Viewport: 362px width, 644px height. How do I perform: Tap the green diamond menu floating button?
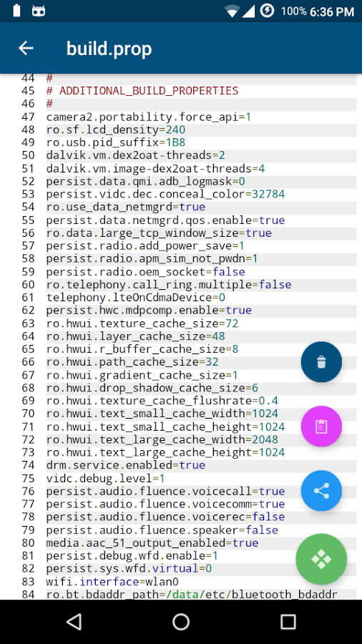(321, 559)
